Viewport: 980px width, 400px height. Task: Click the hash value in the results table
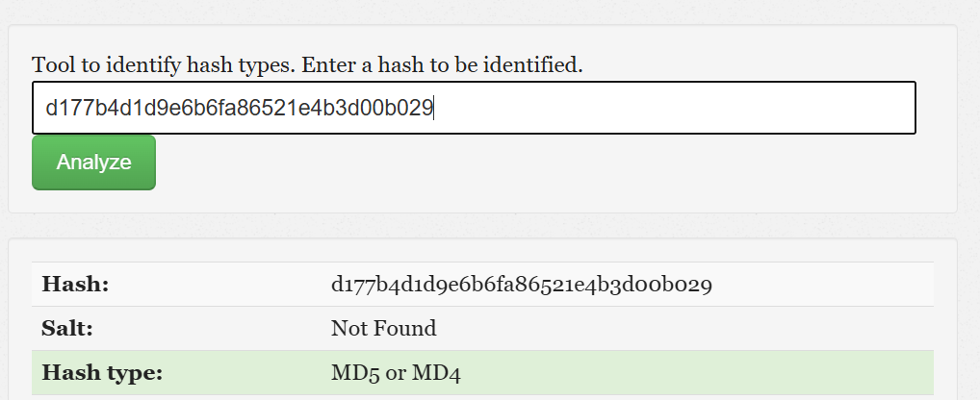coord(521,285)
